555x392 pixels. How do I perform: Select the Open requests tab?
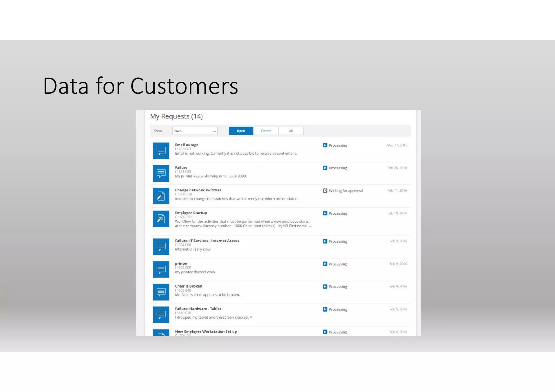241,131
